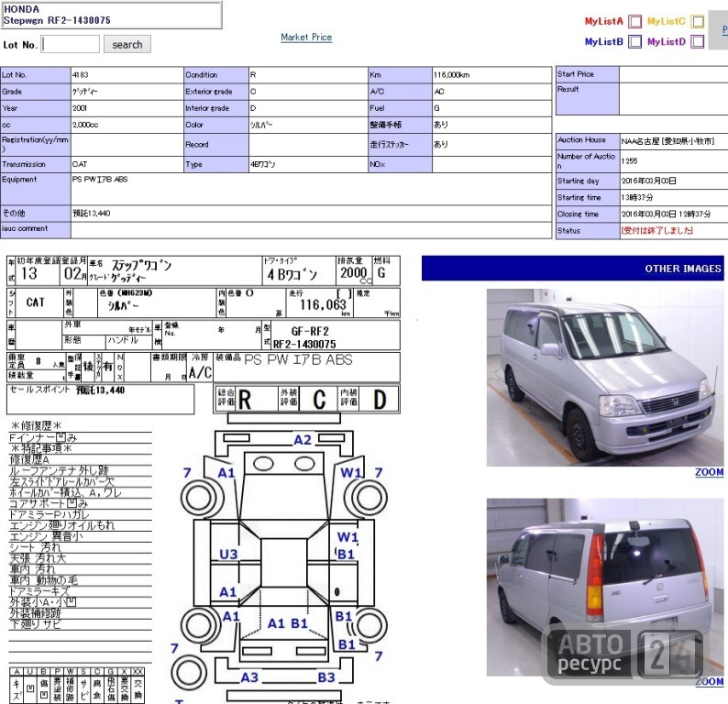This screenshot has width=728, height=704.
Task: Click the U3 mark on car diagram
Action: pos(228,554)
